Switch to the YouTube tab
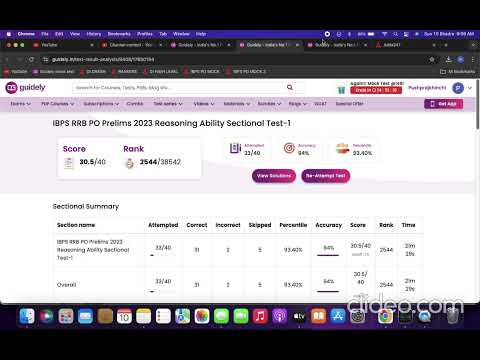 (63, 45)
